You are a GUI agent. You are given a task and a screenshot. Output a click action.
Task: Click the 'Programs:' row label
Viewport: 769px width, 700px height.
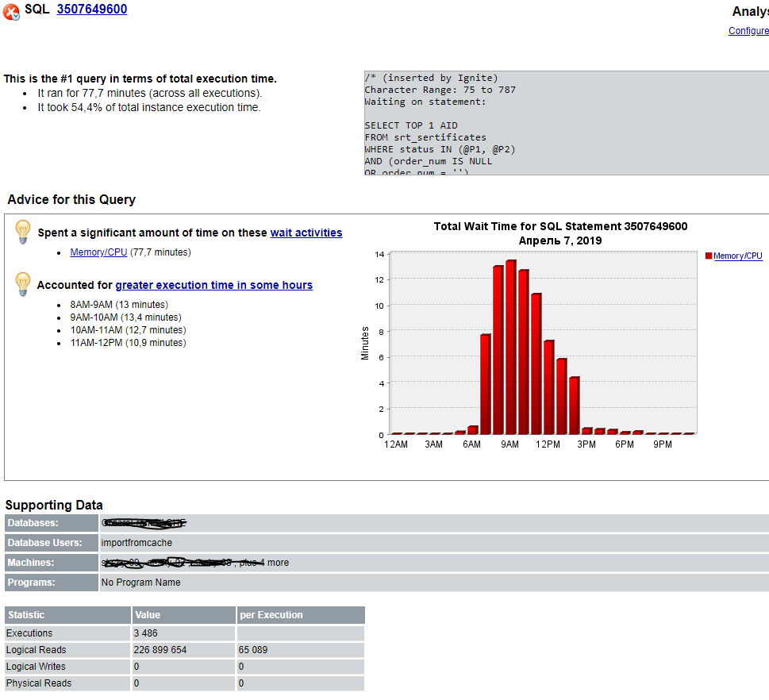(52, 583)
